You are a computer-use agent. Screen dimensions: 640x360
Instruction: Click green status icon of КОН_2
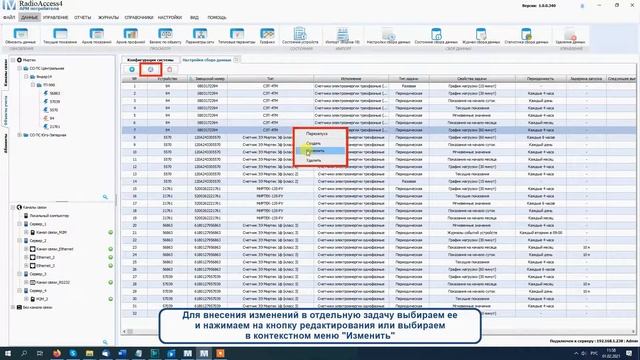point(111,299)
